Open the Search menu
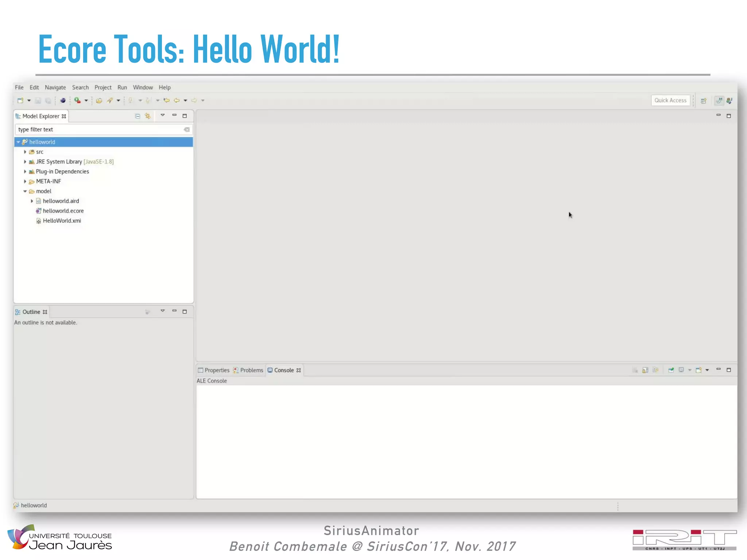This screenshot has height=560, width=747. click(x=80, y=87)
